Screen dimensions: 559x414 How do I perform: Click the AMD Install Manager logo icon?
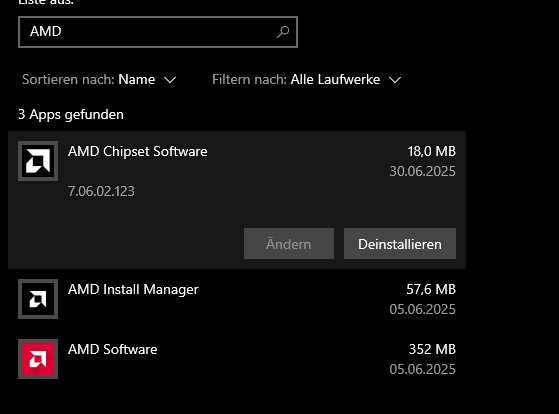coord(38,299)
